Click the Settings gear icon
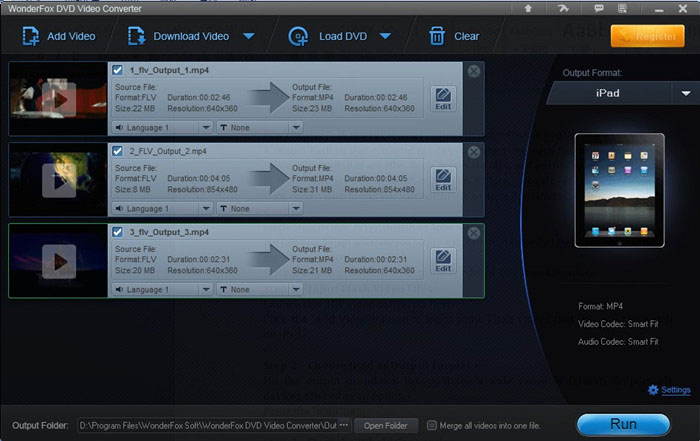 (x=653, y=390)
